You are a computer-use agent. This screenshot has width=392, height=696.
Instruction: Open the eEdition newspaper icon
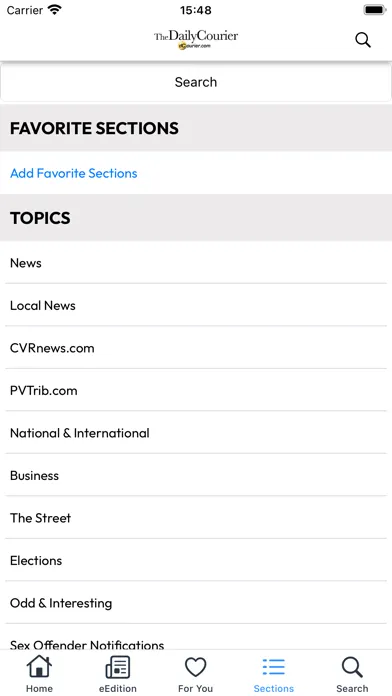tap(118, 667)
